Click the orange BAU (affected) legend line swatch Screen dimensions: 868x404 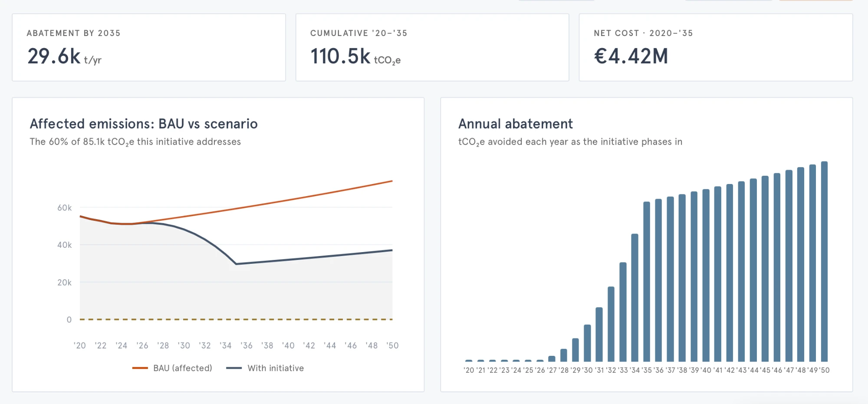pos(140,368)
